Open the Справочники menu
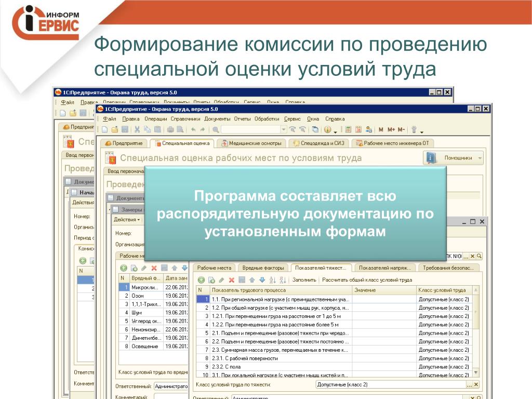Screen dimensions: 532x399 185,119
